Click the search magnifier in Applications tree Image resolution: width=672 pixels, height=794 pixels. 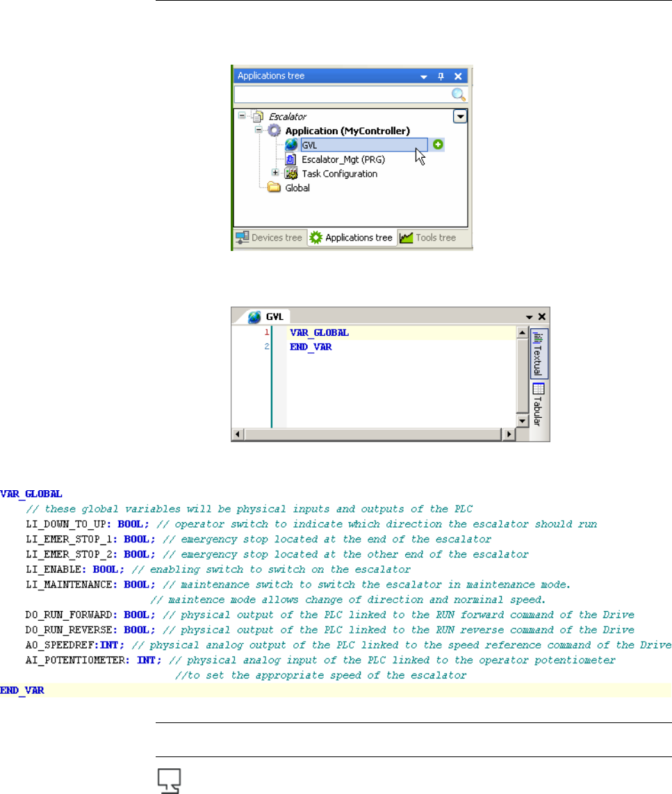[x=458, y=94]
